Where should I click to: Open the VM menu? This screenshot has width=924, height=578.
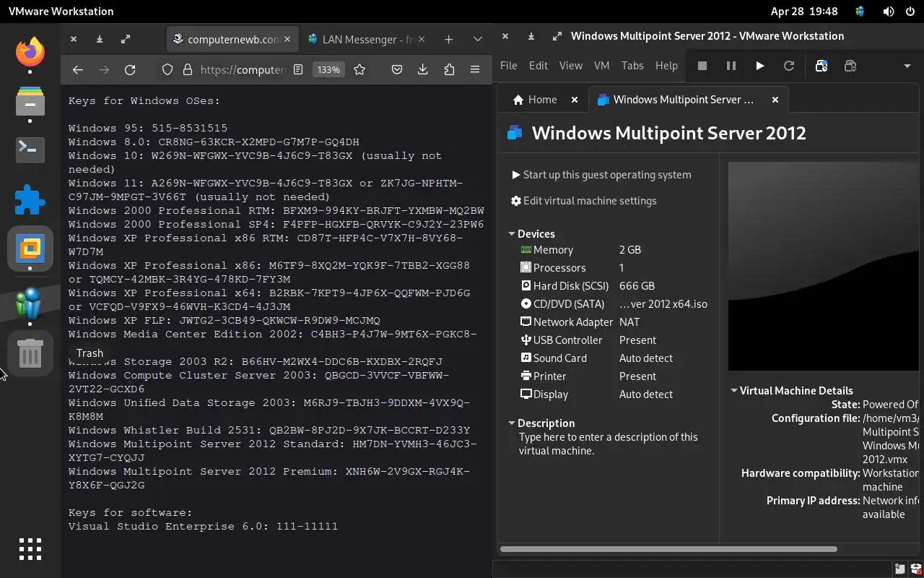(601, 65)
